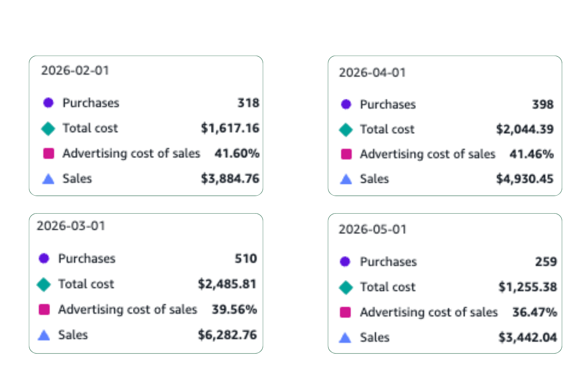The width and height of the screenshot is (588, 392).
Task: Click the Total cost label in 2026-05-01 card
Action: tap(388, 287)
